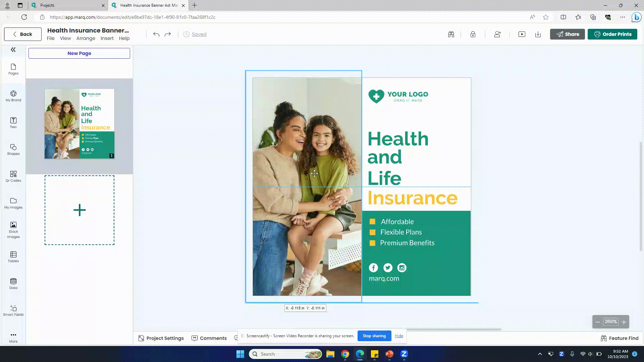Open the Help menu
The height and width of the screenshot is (362, 644).
click(124, 38)
